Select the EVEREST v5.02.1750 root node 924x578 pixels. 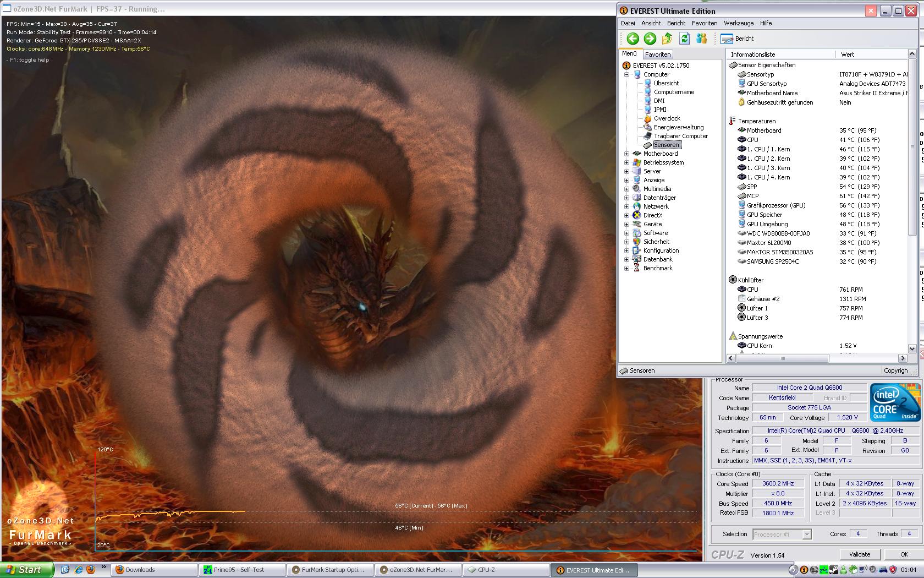661,66
